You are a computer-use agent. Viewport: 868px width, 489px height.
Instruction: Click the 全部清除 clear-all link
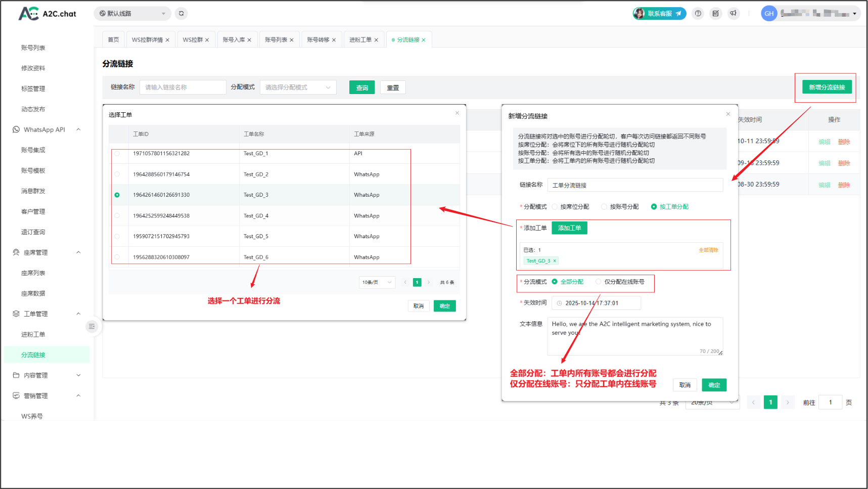(x=708, y=250)
